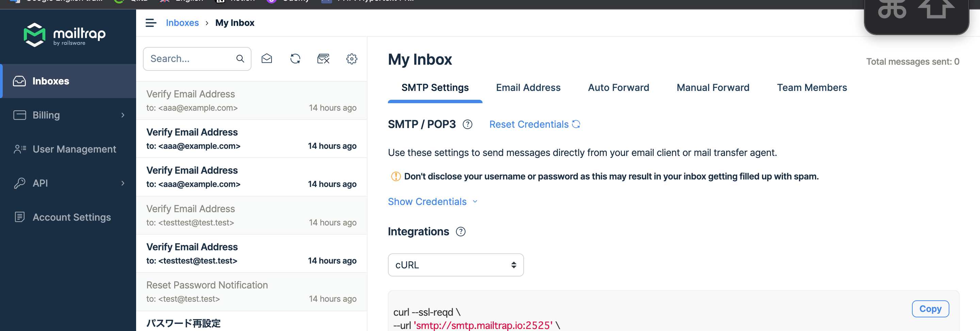The height and width of the screenshot is (331, 980).
Task: Open the Manual Forward tab
Action: pyautogui.click(x=713, y=88)
